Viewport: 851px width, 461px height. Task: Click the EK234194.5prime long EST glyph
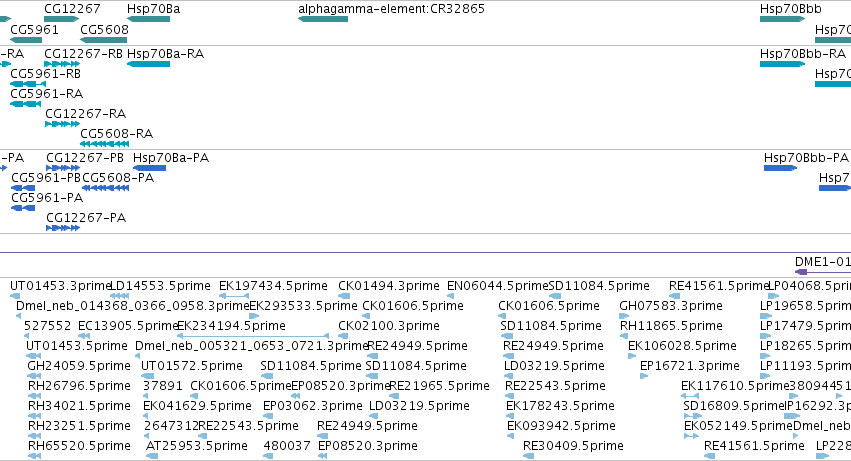(x=253, y=337)
